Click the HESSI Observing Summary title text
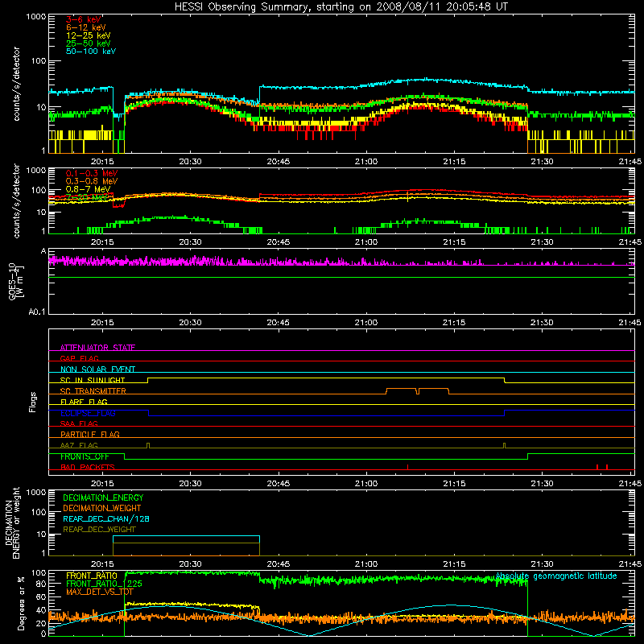This screenshot has width=644, height=644. click(341, 7)
